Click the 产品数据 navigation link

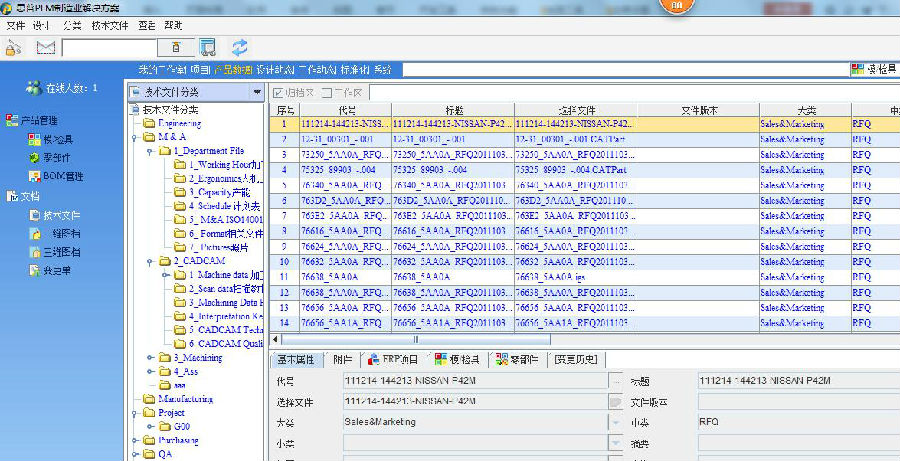click(234, 69)
